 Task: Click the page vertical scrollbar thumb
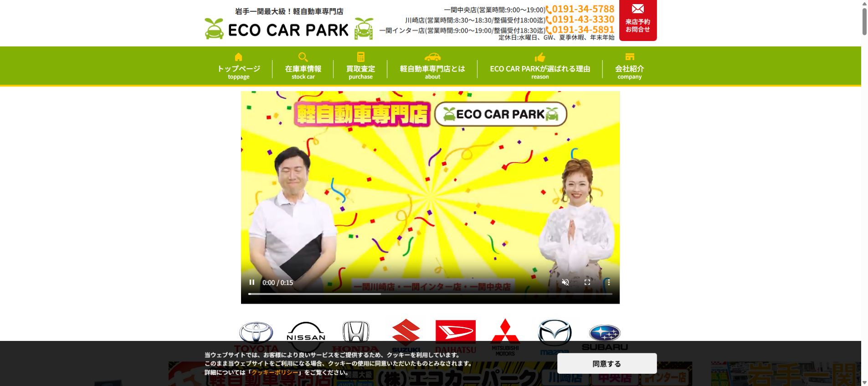click(864, 20)
